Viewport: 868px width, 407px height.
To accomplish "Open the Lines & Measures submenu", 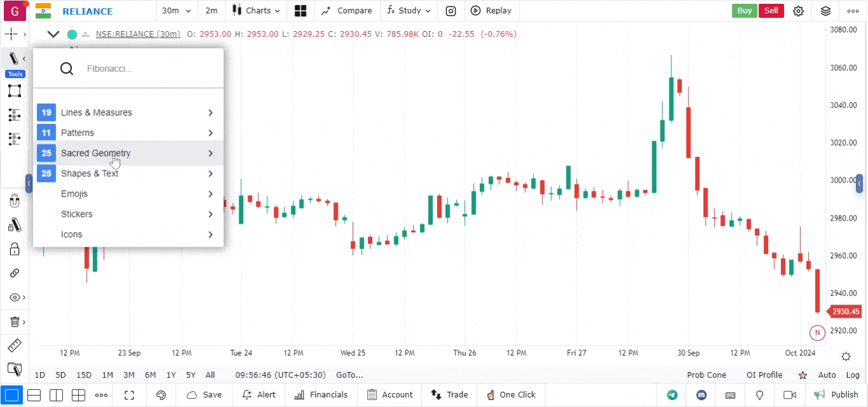I will [x=128, y=113].
